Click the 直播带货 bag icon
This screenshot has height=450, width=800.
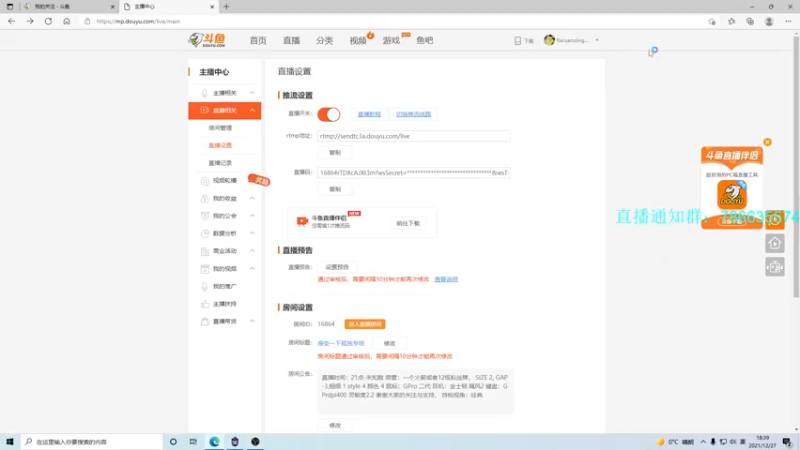click(x=205, y=321)
